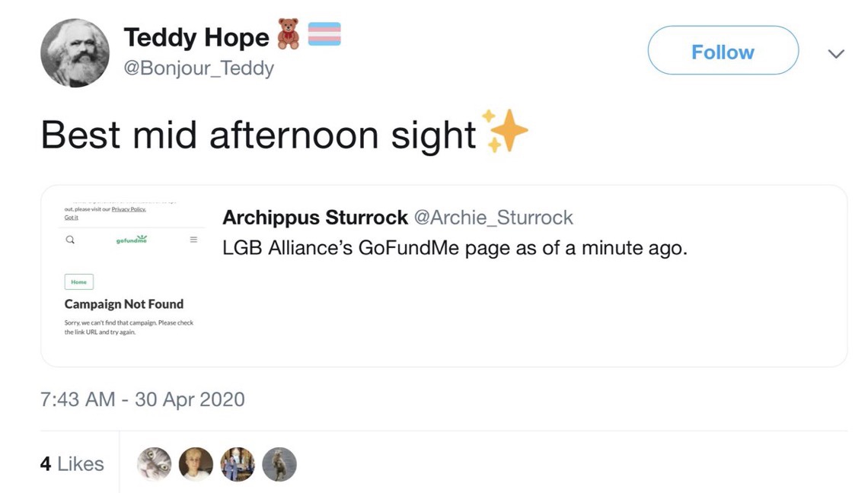Viewport: 868px width, 493px height.
Task: Open Archippus Sturrock's quoted profile name
Action: pyautogui.click(x=315, y=218)
